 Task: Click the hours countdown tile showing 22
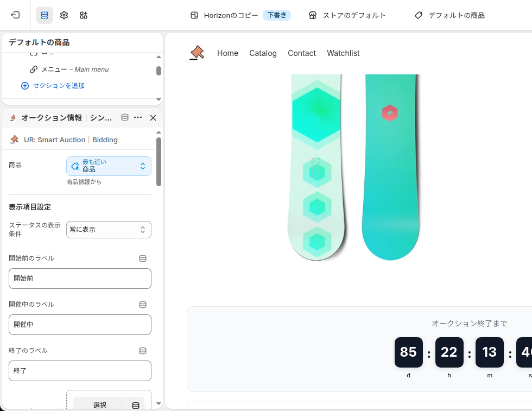449,352
